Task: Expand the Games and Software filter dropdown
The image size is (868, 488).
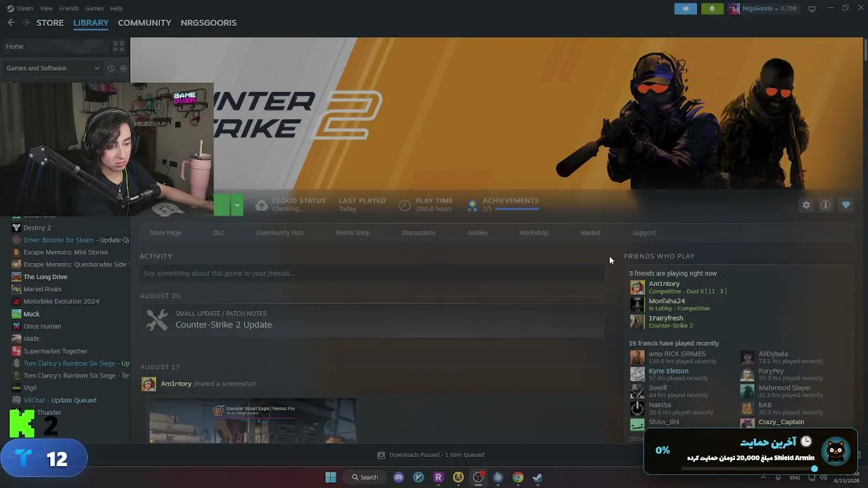Action: pos(96,68)
